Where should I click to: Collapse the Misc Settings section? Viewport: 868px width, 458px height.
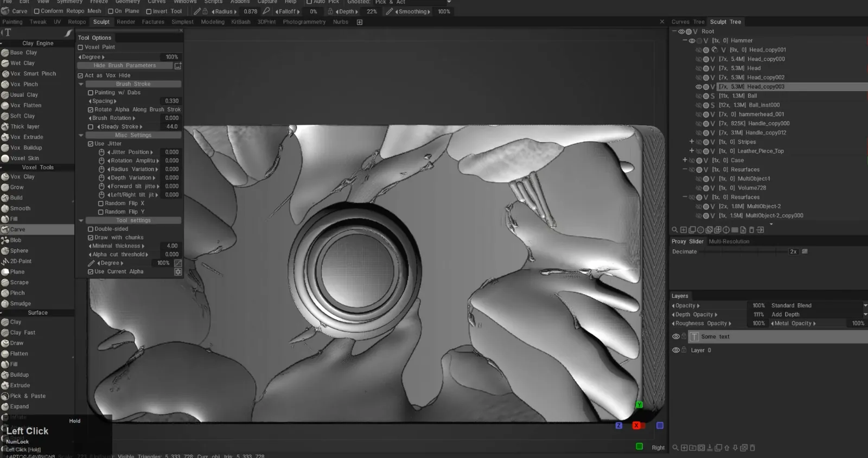[x=81, y=135]
